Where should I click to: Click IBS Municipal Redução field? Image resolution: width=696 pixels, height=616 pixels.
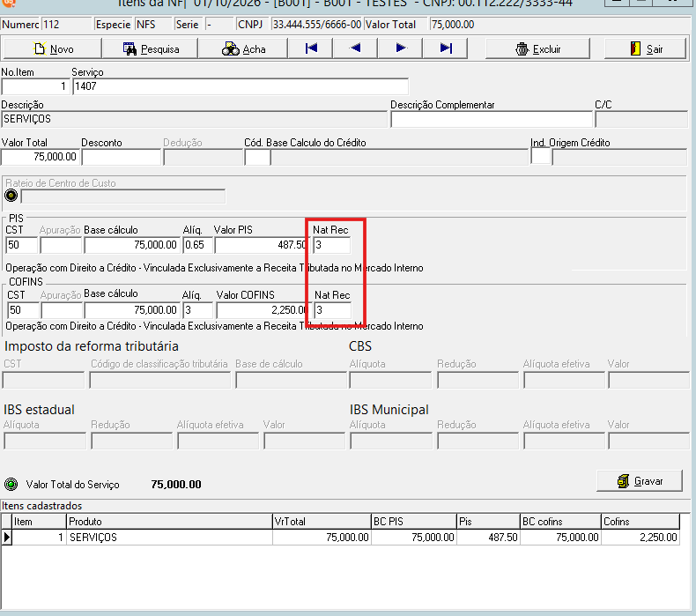coord(478,442)
